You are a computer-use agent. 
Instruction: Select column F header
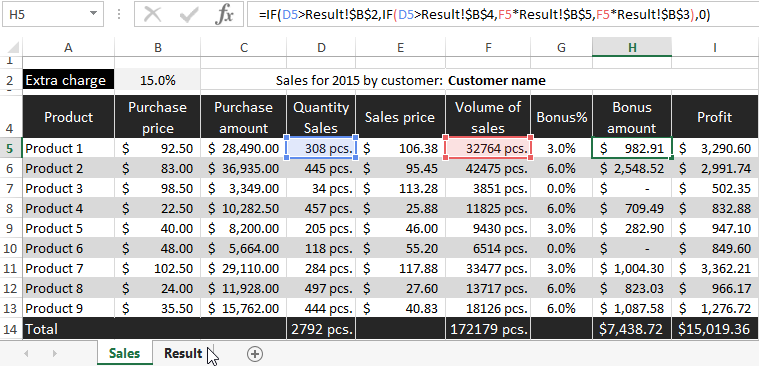click(488, 47)
